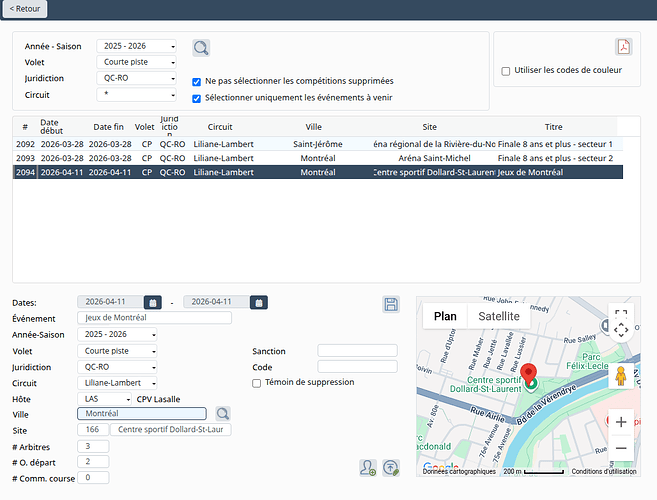657x500 pixels.
Task: Sort by Titre column header
Action: pos(554,127)
